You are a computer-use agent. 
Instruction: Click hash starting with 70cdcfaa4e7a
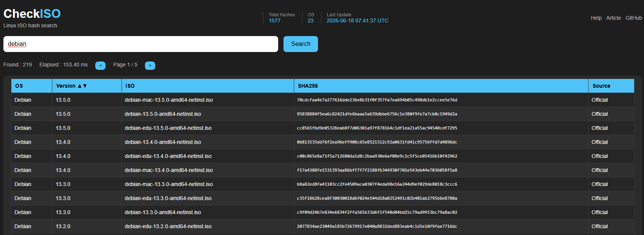pyautogui.click(x=377, y=100)
